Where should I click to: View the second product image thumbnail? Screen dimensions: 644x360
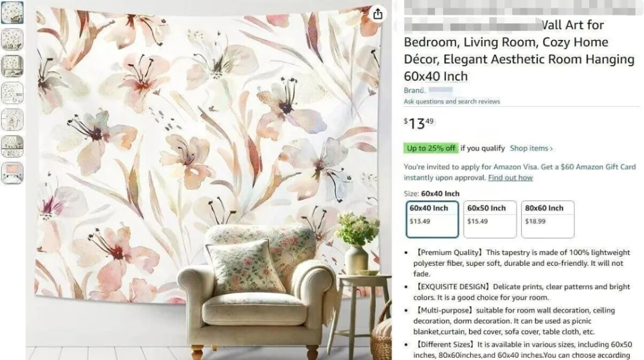[12, 39]
